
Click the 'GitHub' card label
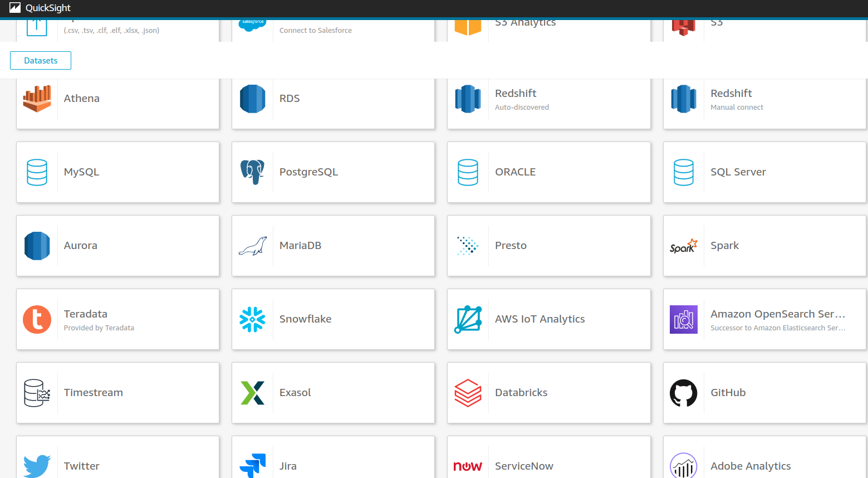728,393
